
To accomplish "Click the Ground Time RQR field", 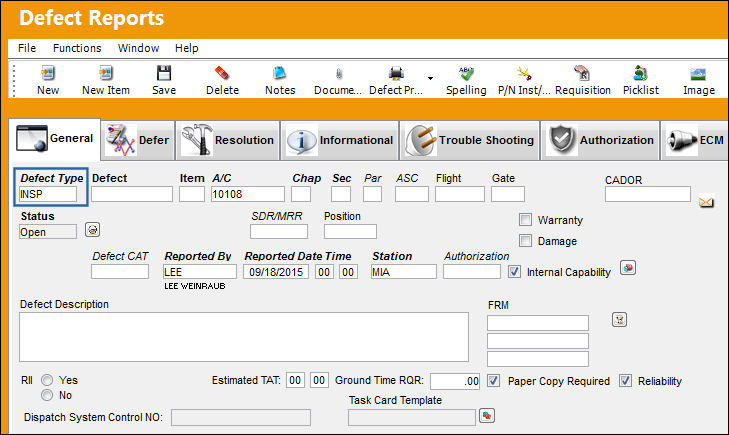I will click(x=455, y=381).
